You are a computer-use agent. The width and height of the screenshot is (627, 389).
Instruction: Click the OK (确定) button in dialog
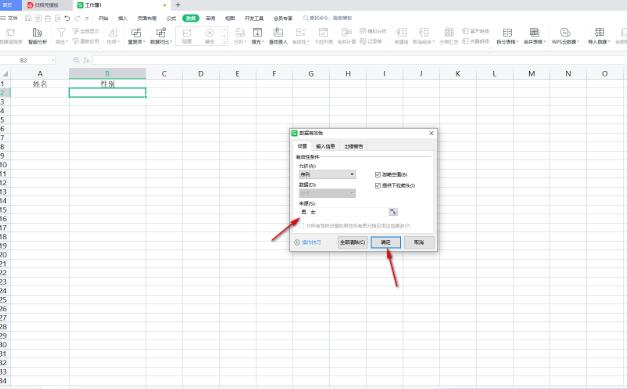coord(385,242)
